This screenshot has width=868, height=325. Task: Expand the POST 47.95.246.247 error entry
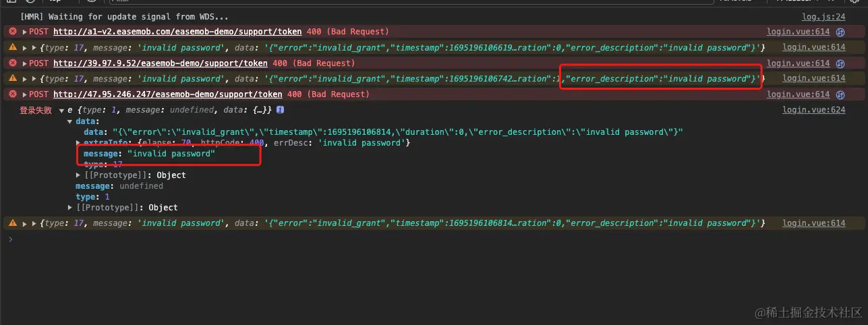[x=25, y=94]
